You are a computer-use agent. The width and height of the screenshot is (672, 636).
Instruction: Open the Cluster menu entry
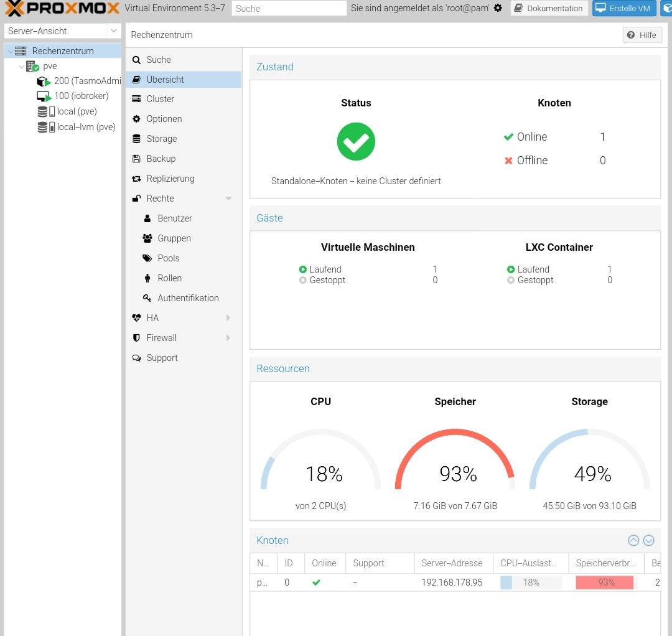(184, 99)
